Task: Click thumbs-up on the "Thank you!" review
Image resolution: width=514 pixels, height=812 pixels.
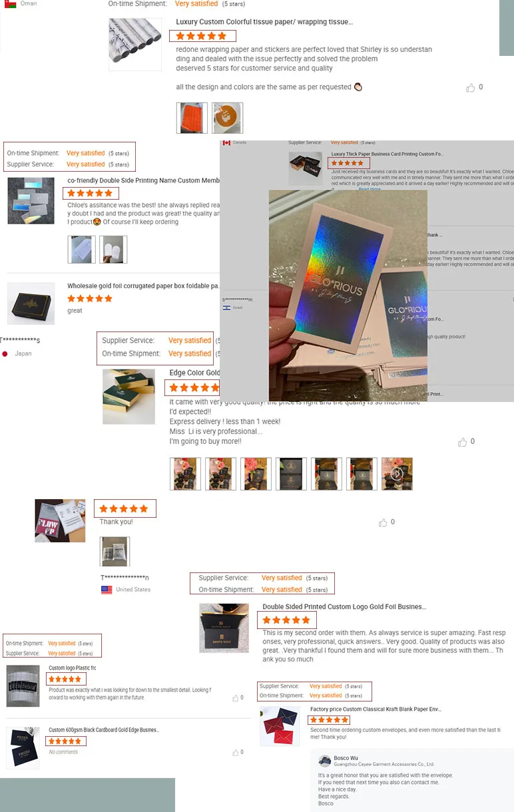Action: [382, 522]
